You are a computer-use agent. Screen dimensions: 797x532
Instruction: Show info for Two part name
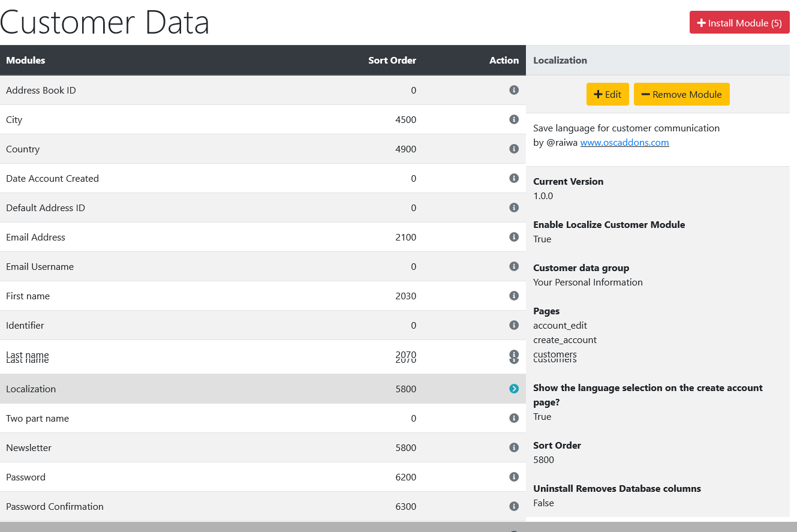(514, 418)
